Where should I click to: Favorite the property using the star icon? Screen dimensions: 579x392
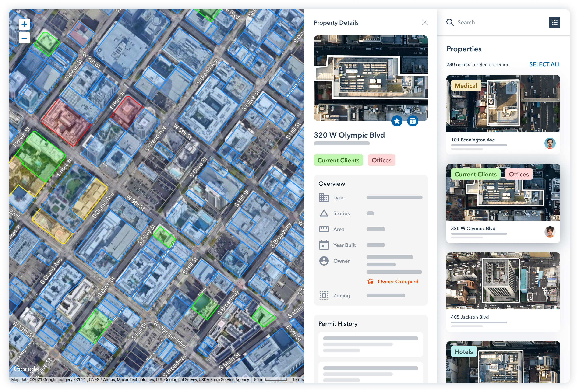(x=397, y=121)
